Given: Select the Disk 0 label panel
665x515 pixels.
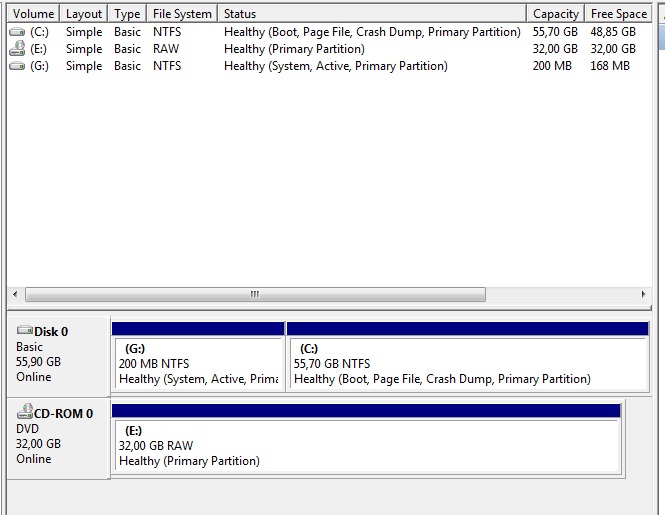Looking at the screenshot, I should (x=59, y=355).
